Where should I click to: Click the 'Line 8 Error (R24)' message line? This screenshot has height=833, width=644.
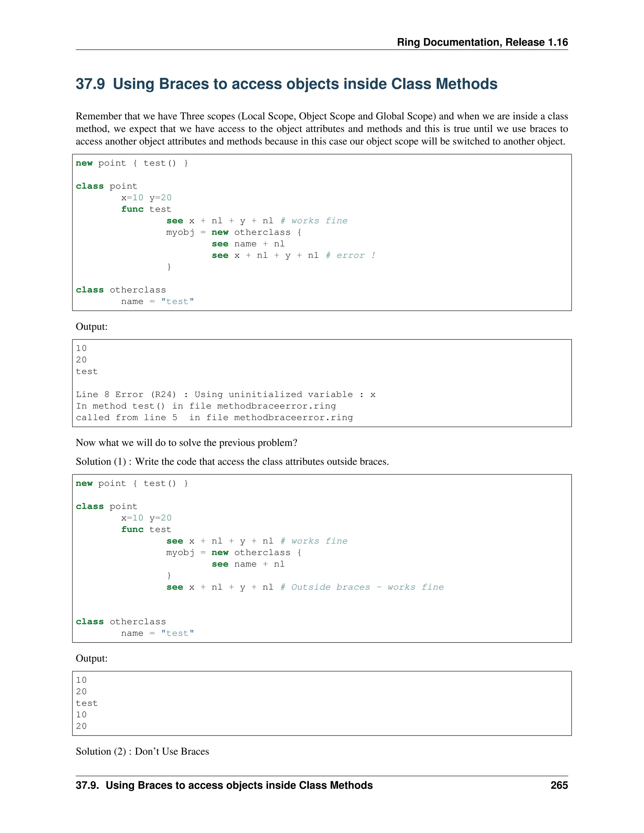pyautogui.click(x=225, y=394)
